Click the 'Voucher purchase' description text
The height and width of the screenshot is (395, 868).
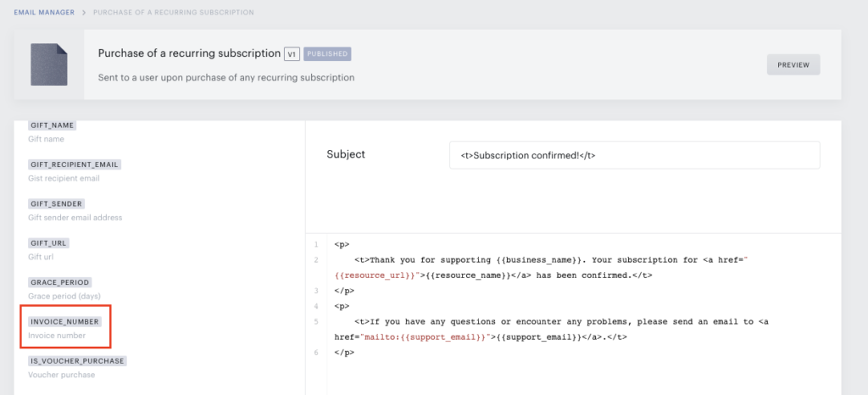coord(61,375)
